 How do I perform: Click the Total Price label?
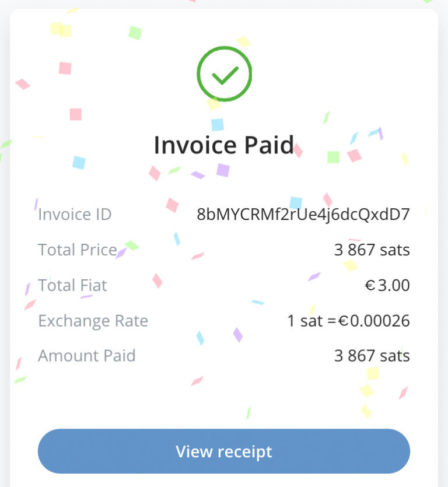click(78, 250)
